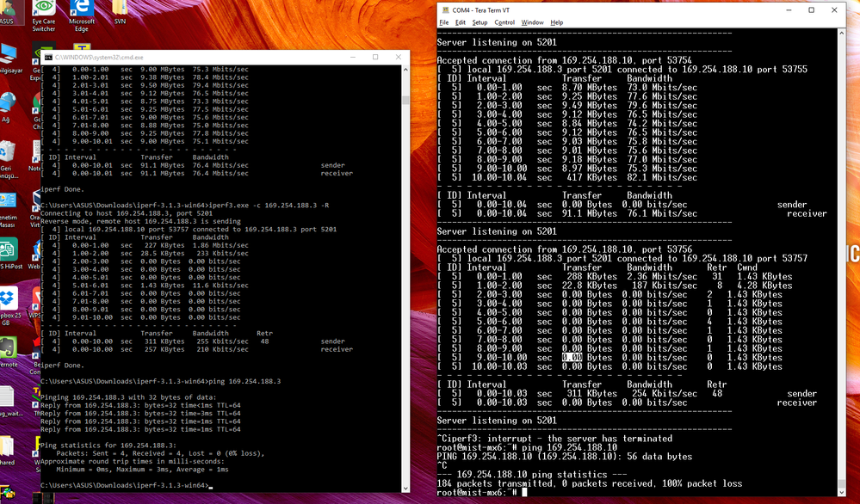Open the Control menu in Tera Term
This screenshot has height=504, width=860.
tap(504, 22)
